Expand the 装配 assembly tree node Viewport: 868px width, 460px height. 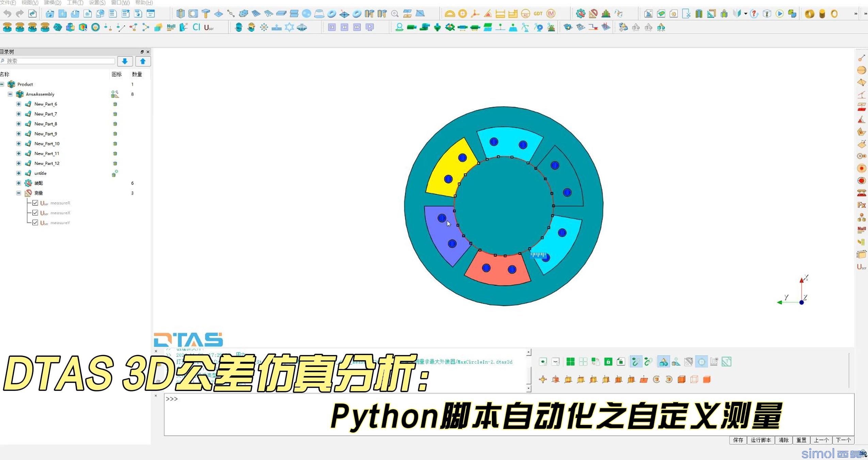point(19,183)
